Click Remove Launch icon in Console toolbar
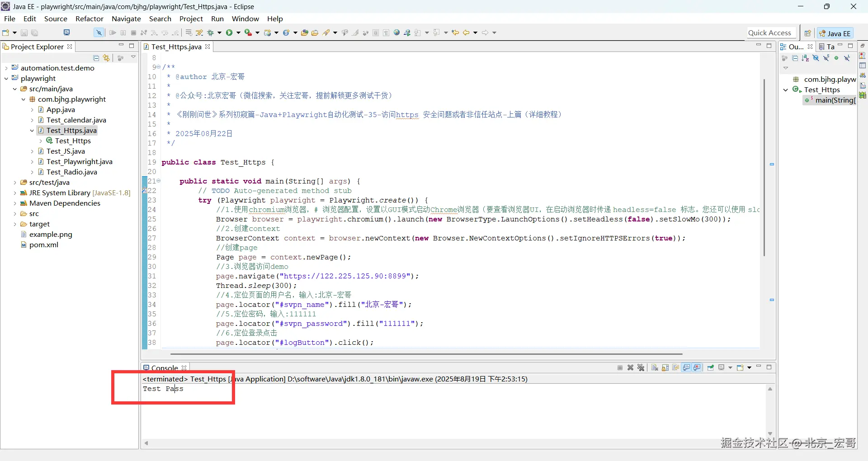 click(631, 367)
